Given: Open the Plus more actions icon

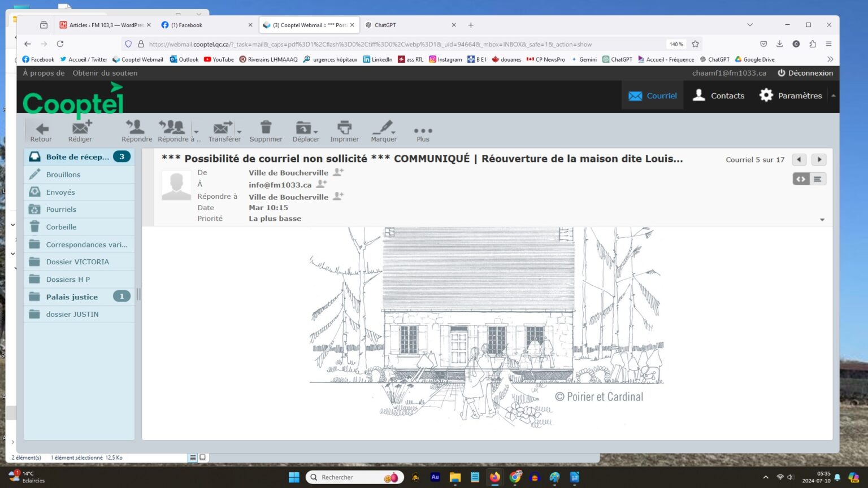Looking at the screenshot, I should (423, 131).
